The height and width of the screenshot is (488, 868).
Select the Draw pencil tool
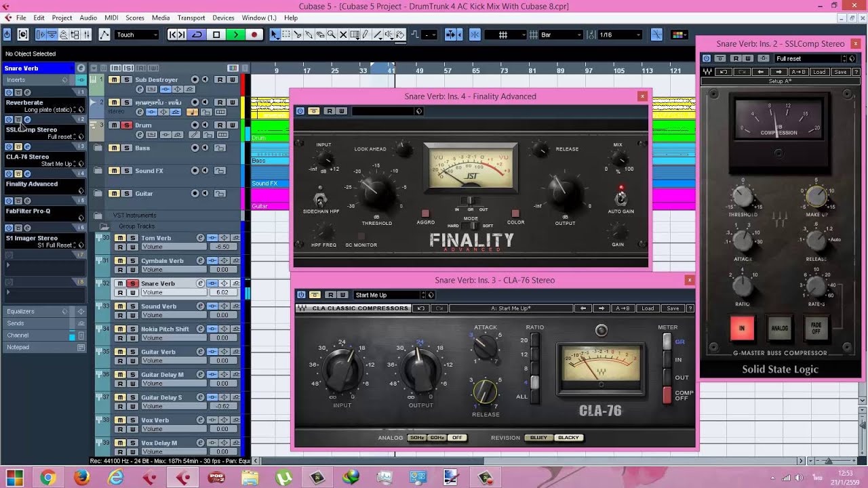pos(366,35)
